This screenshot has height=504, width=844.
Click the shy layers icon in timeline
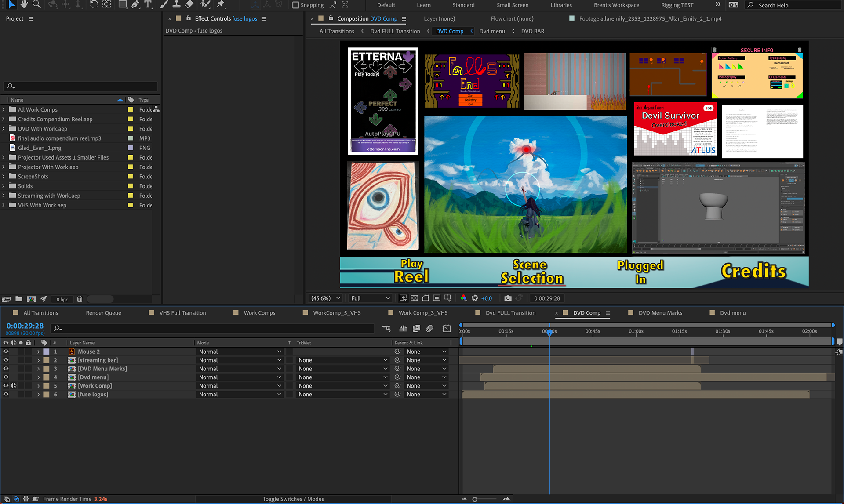click(403, 328)
